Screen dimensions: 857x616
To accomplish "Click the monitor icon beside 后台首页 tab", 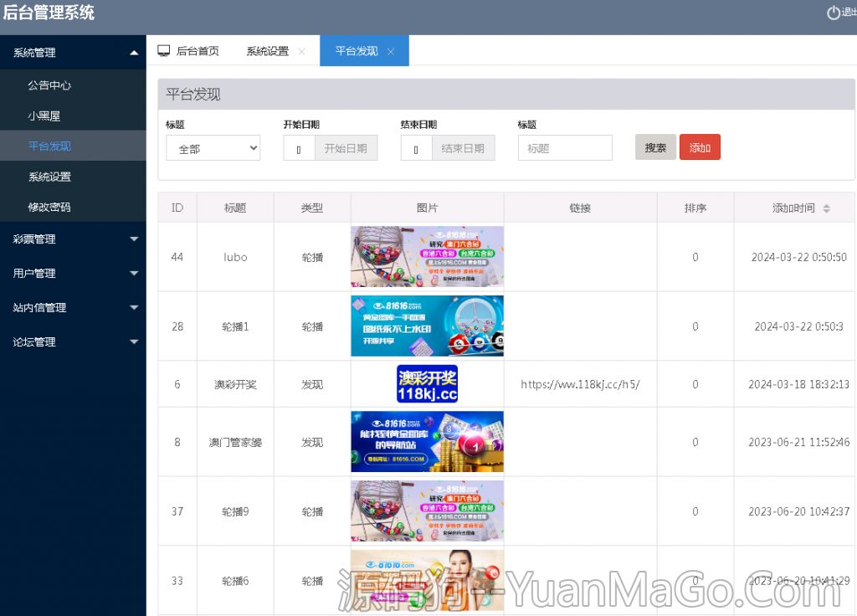I will [x=164, y=50].
